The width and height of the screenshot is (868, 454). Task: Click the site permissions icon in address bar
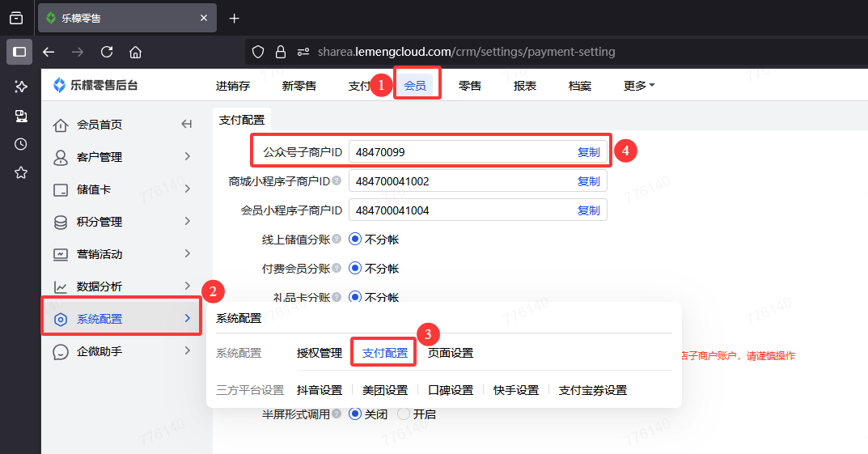[303, 52]
